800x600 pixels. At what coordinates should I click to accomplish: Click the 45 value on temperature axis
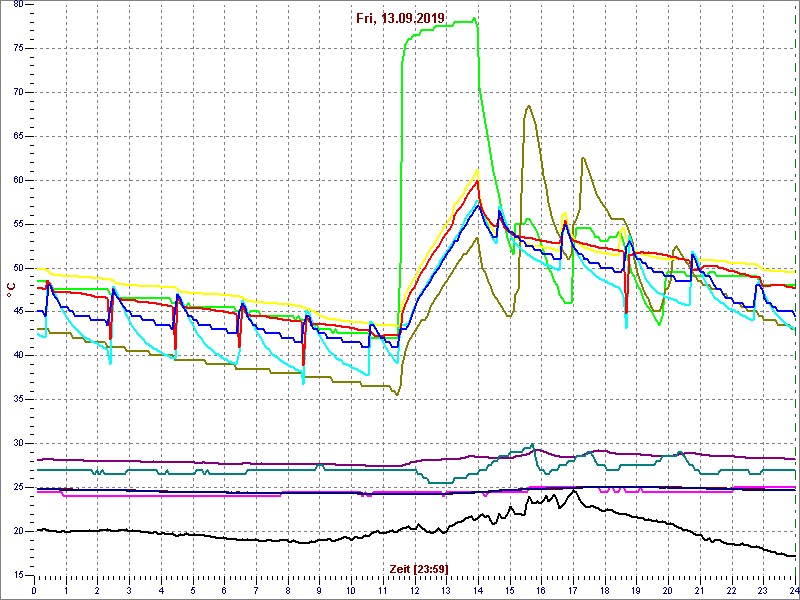coord(17,312)
